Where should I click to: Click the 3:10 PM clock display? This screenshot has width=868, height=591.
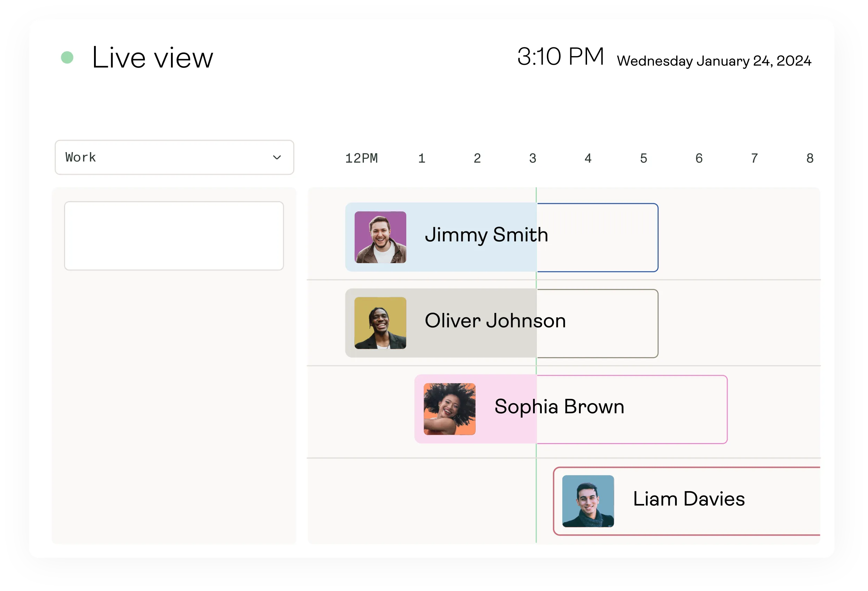click(561, 57)
